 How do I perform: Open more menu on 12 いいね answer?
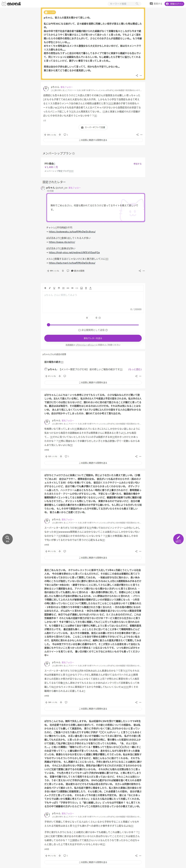point(140,457)
